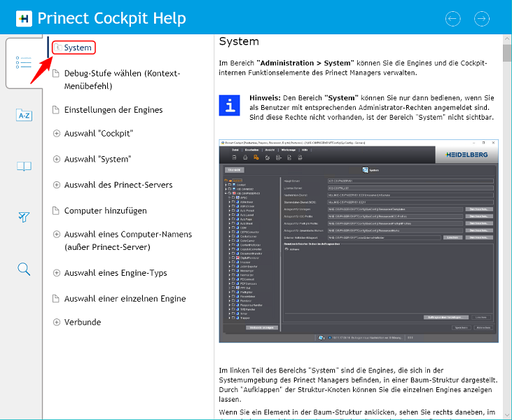The image size is (512, 420).
Task: Open the filter icon in sidebar
Action: coord(24,217)
